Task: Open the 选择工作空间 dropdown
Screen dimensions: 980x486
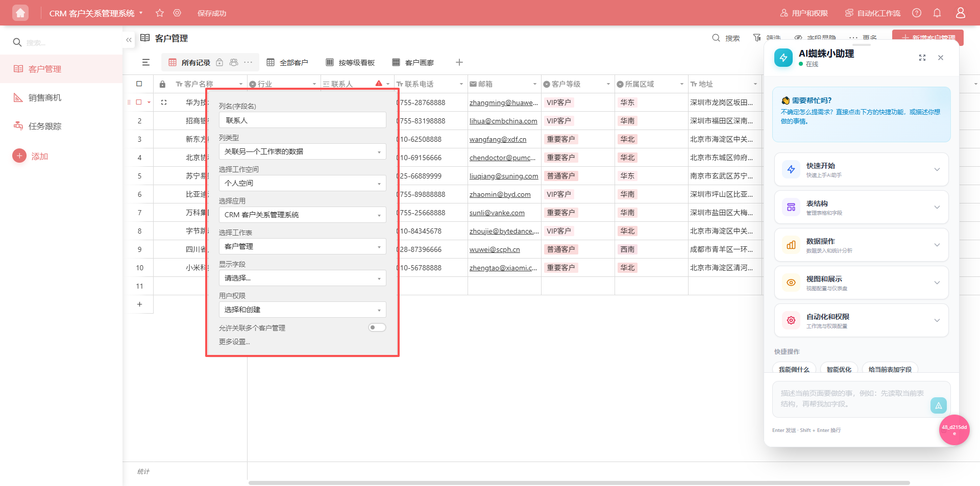Action: point(303,183)
